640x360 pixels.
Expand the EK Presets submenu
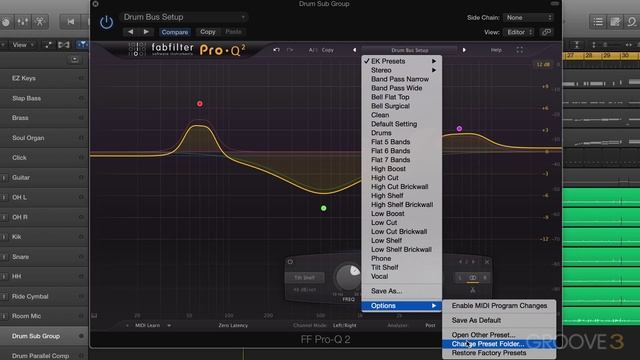401,61
